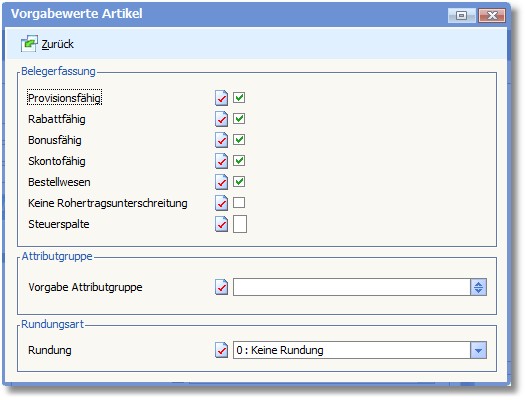
Task: Click the document-check icon beside Steuerspalte
Action: click(x=221, y=224)
